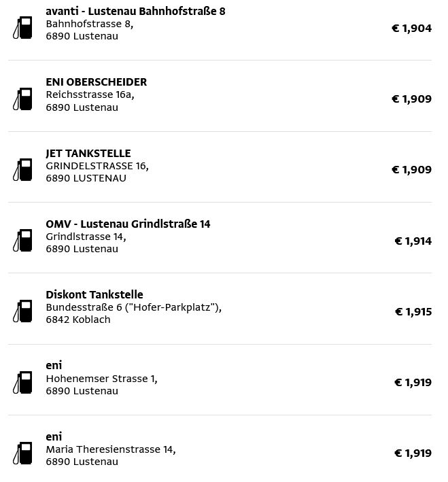
Task: Click address Maria Theresienstrasse 14, Lustenau
Action: (110, 455)
